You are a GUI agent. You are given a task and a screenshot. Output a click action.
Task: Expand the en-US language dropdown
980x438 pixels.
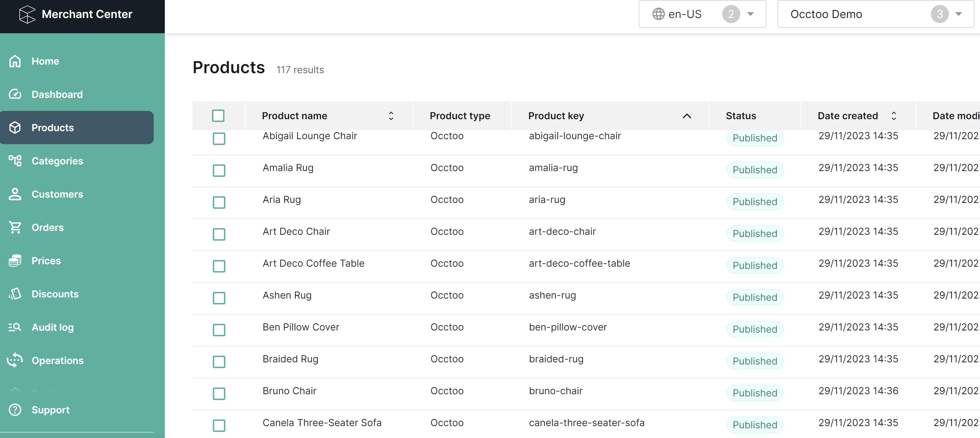point(751,14)
